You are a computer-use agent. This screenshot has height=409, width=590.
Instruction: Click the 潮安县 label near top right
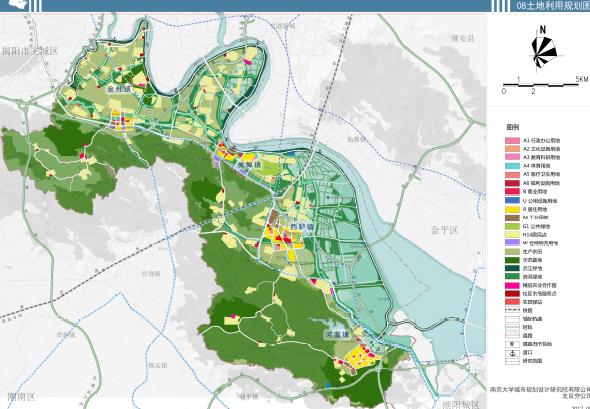[x=463, y=39]
